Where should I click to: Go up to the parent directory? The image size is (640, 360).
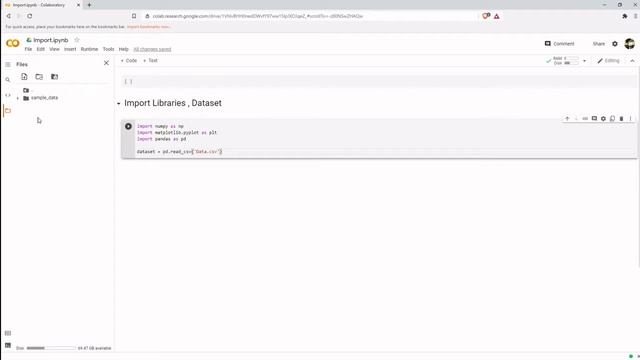[x=26, y=90]
